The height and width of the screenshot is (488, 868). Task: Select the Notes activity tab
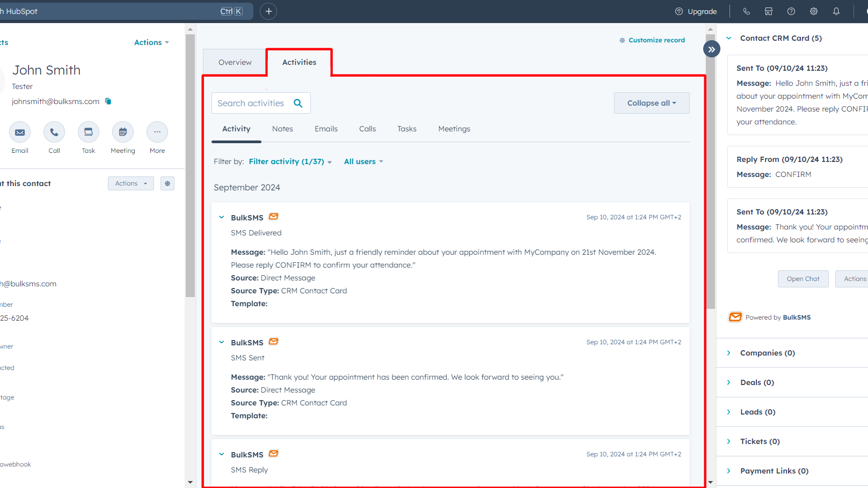pos(282,129)
